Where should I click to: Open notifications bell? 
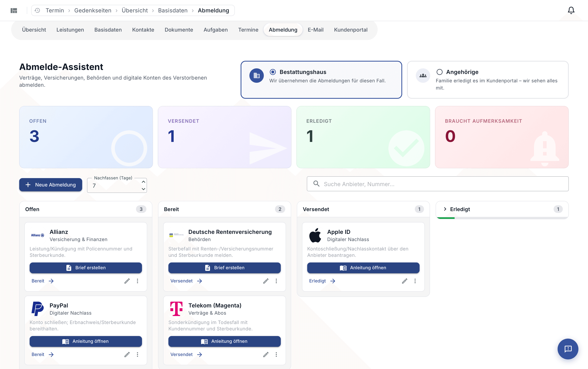pos(571,10)
